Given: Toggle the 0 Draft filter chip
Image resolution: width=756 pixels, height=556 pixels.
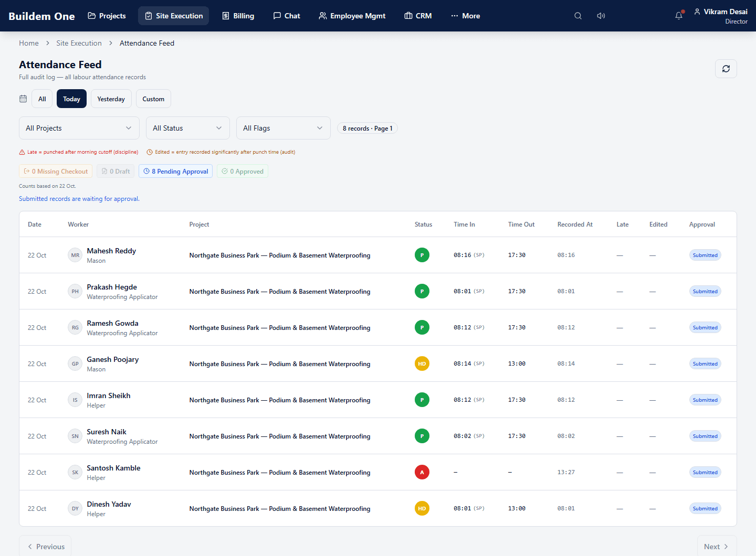Looking at the screenshot, I should click(115, 171).
